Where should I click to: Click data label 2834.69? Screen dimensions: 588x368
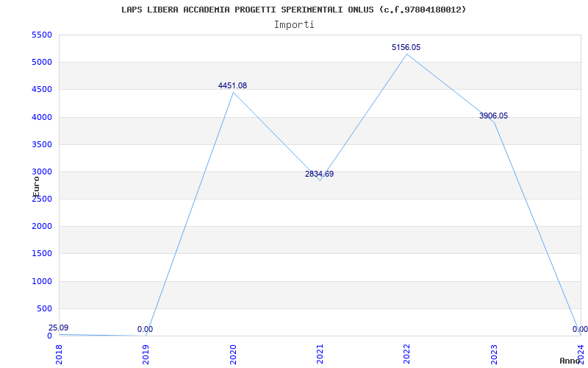(319, 174)
